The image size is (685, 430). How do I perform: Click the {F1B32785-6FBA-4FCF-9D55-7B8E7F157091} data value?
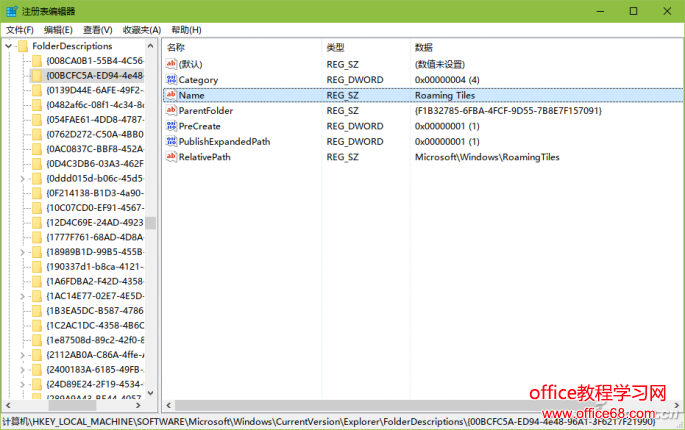click(x=508, y=111)
